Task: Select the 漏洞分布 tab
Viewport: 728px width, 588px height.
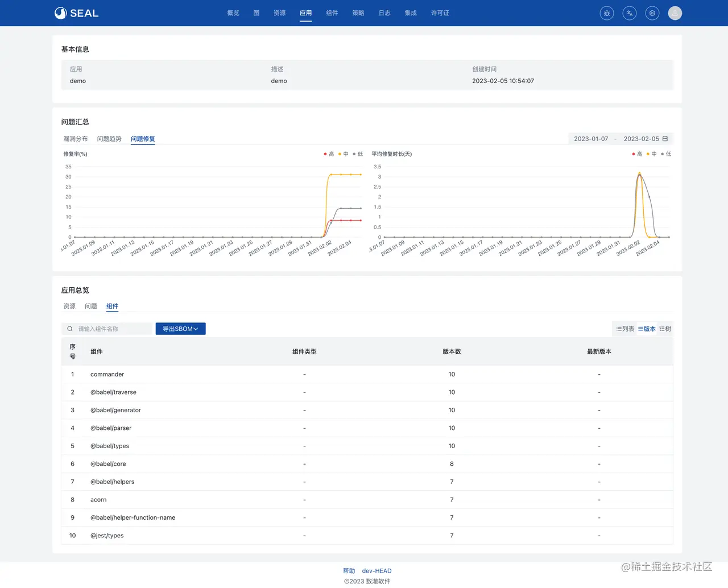Action: (76, 139)
